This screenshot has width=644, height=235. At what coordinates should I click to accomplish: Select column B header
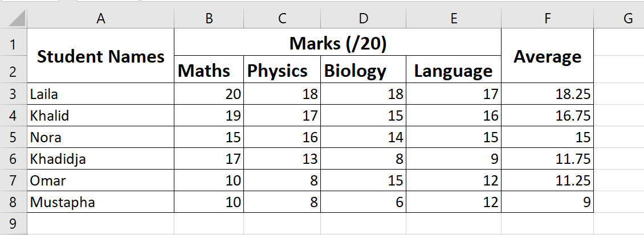(x=209, y=19)
